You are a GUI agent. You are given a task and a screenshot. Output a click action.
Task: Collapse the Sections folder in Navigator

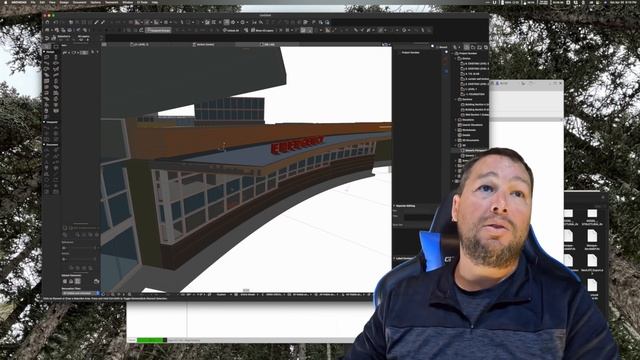click(456, 99)
